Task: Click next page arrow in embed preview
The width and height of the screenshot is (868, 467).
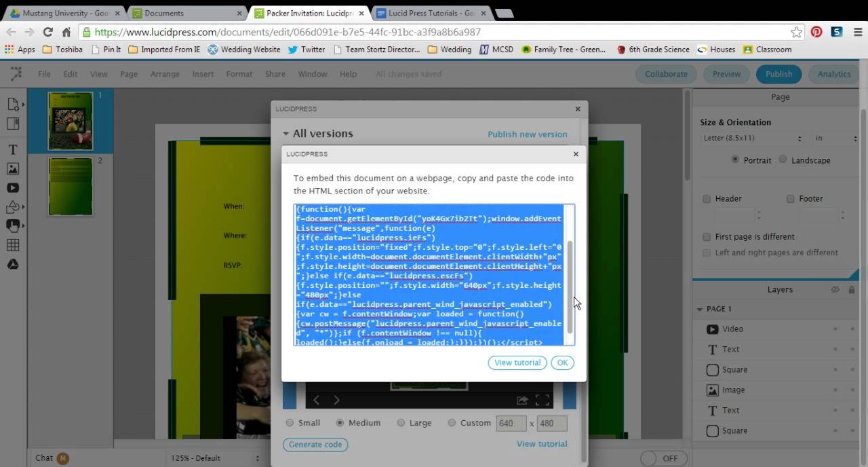Action: coord(336,400)
